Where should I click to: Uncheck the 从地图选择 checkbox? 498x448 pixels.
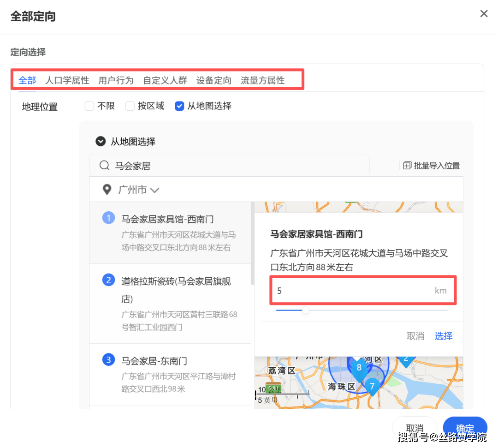tap(179, 106)
